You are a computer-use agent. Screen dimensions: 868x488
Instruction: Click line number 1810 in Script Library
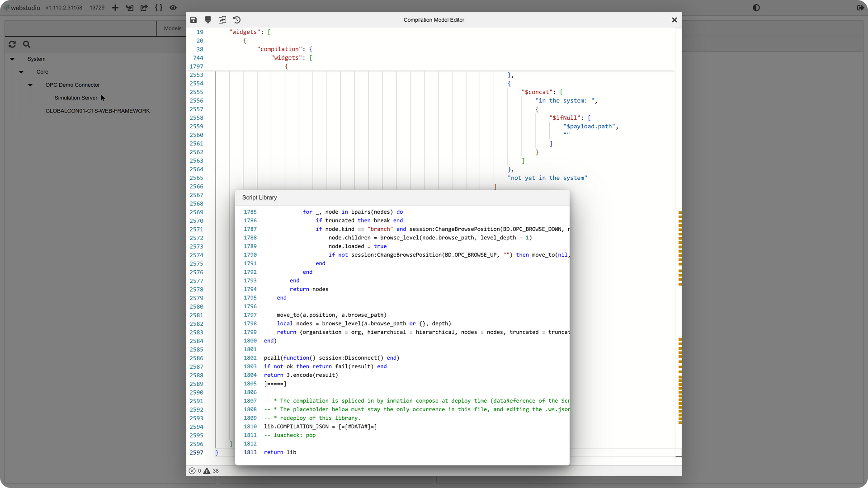[x=250, y=427]
